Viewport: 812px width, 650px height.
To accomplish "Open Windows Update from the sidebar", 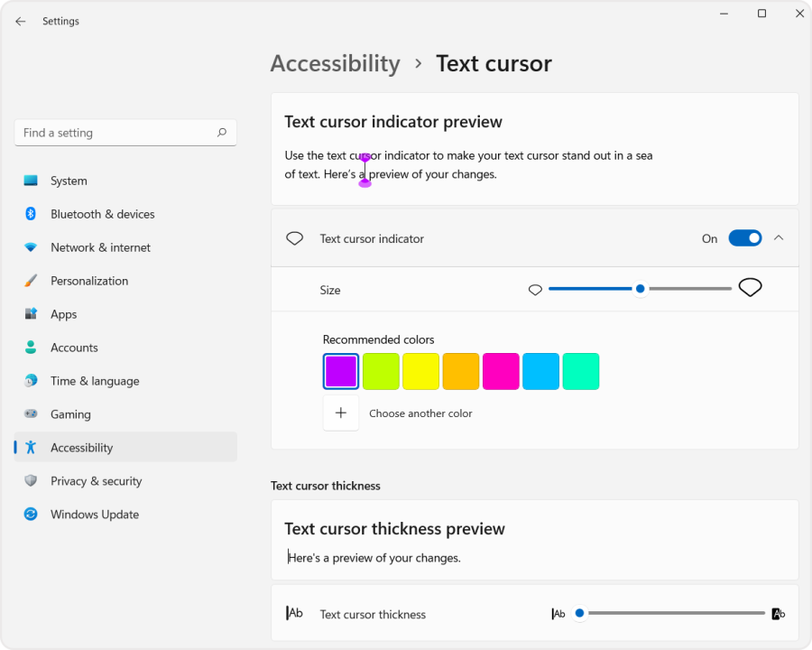I will [x=29, y=514].
